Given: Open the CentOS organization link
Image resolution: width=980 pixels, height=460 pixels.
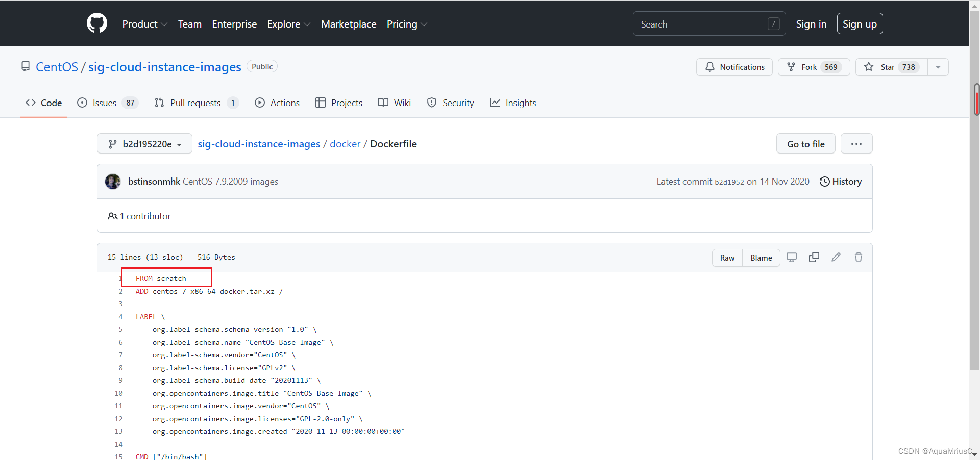Looking at the screenshot, I should point(57,67).
